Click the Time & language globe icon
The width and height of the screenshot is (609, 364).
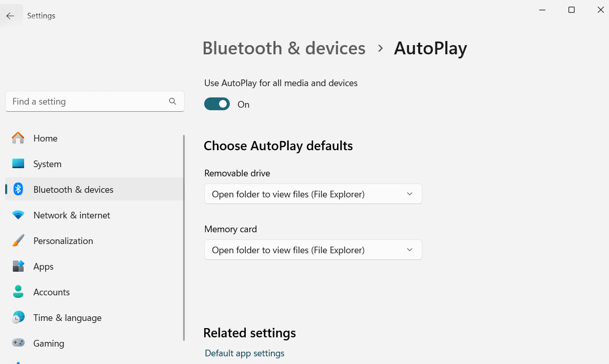tap(18, 317)
